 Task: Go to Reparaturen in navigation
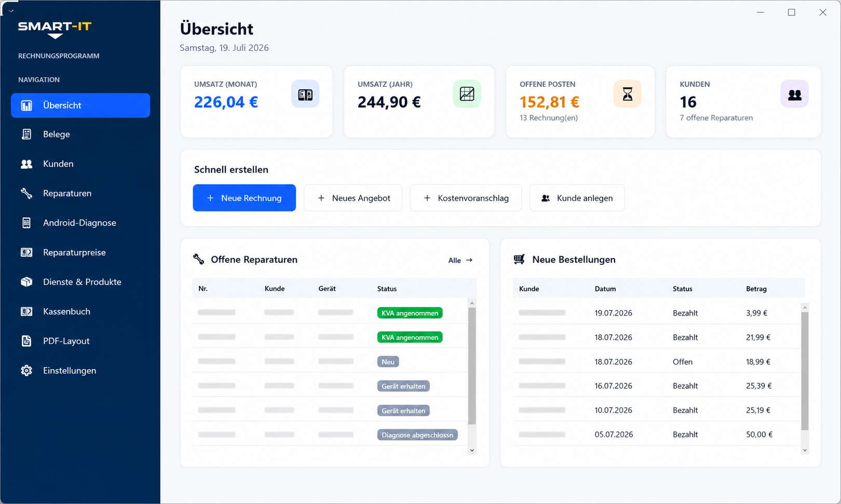pyautogui.click(x=80, y=194)
